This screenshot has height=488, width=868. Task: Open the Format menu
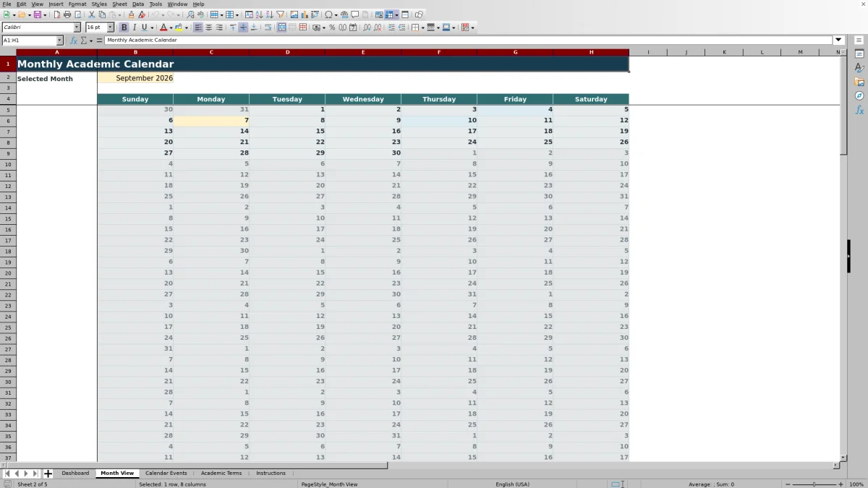pos(77,4)
